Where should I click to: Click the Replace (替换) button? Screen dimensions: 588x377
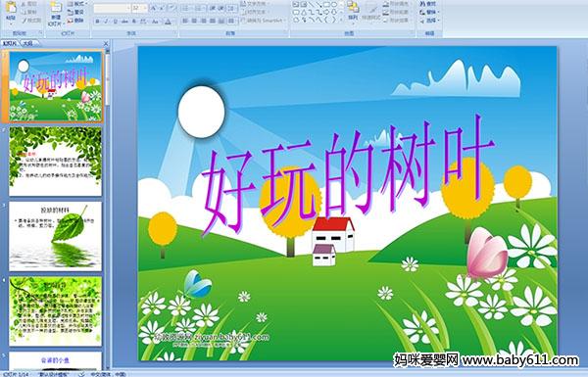tap(428, 12)
